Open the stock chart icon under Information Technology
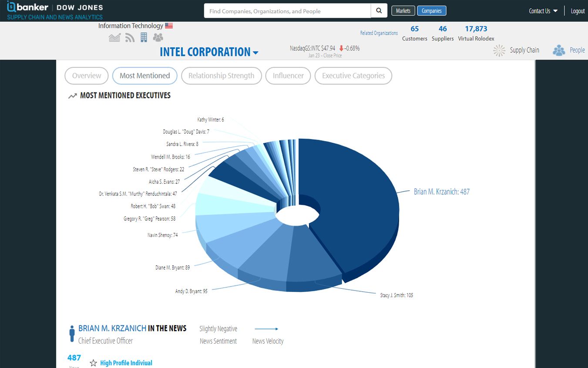Viewport: 588px width, 368px height. click(114, 38)
